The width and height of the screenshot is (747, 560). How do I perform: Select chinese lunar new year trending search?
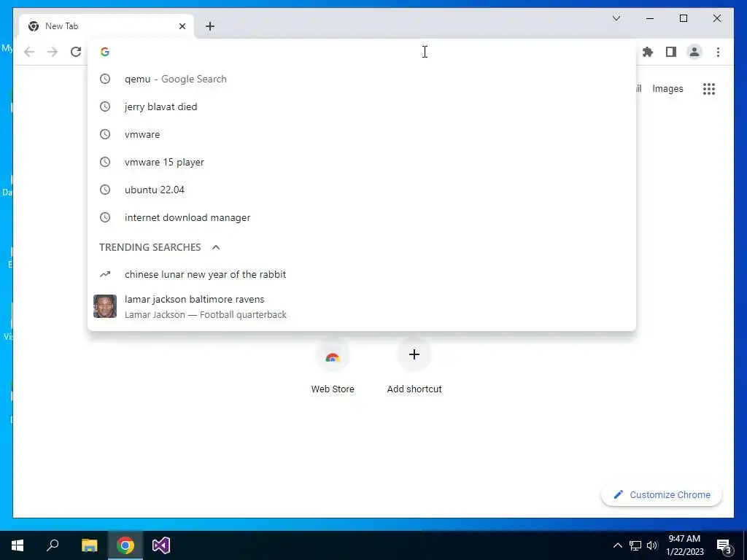pyautogui.click(x=362, y=274)
